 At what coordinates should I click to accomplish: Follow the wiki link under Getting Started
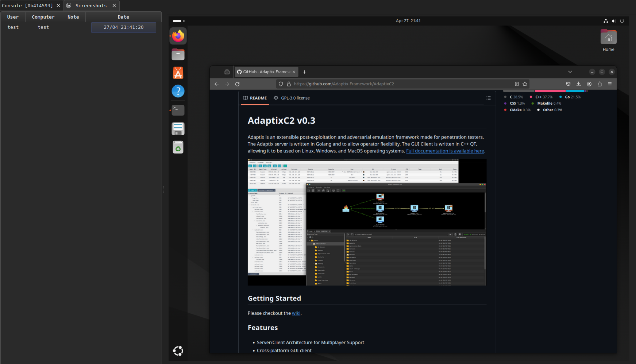(x=296, y=313)
